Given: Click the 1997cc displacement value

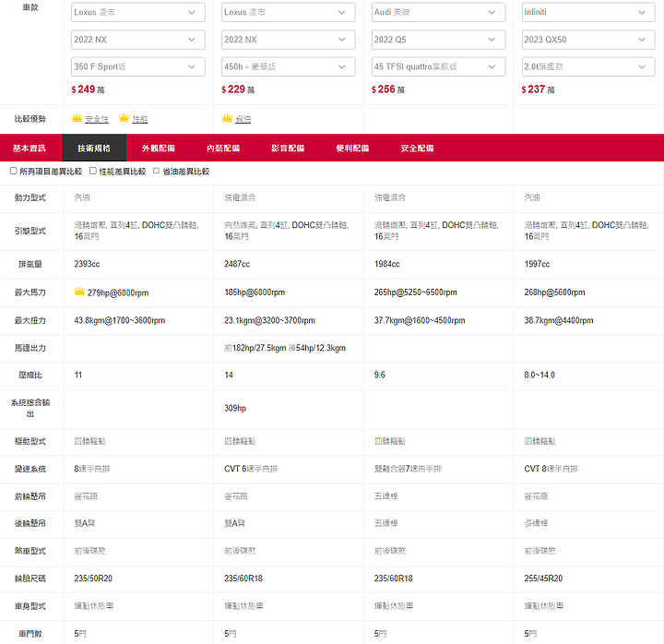Looking at the screenshot, I should click(537, 264).
